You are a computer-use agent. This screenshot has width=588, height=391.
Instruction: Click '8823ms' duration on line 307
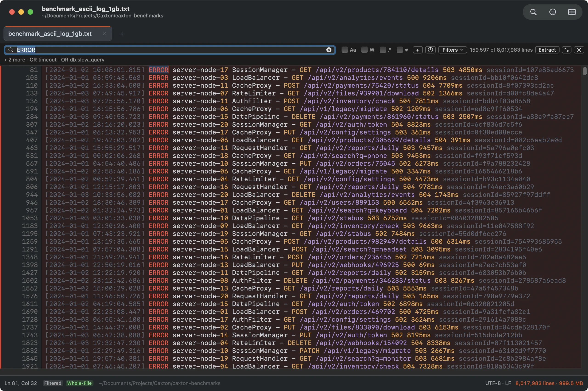click(x=419, y=124)
